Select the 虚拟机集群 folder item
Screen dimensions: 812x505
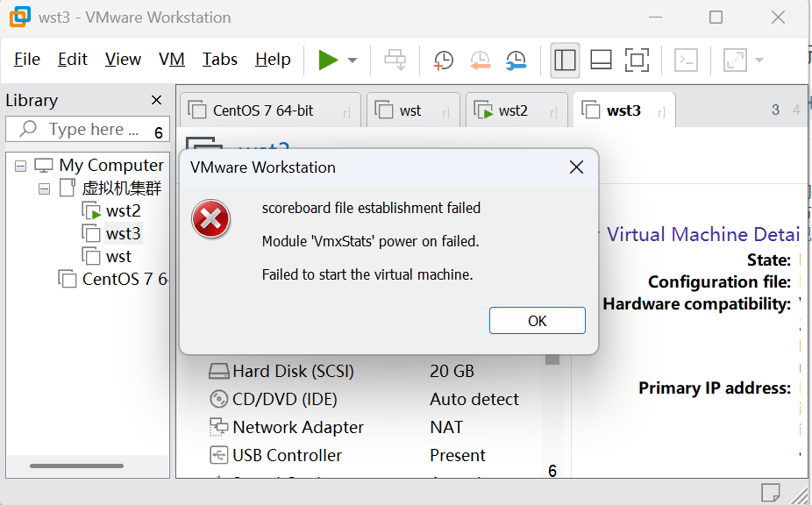(122, 188)
